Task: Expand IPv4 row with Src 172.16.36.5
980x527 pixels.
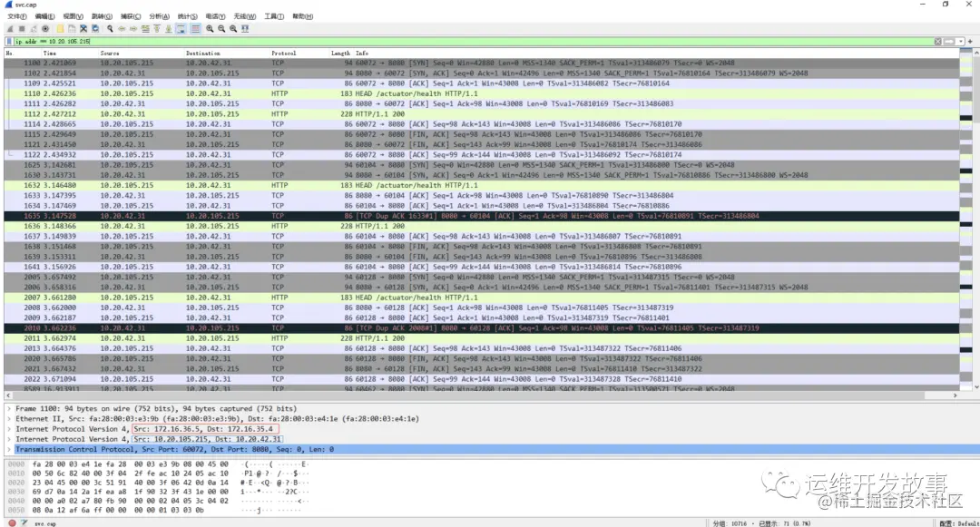Action: pyautogui.click(x=9, y=429)
